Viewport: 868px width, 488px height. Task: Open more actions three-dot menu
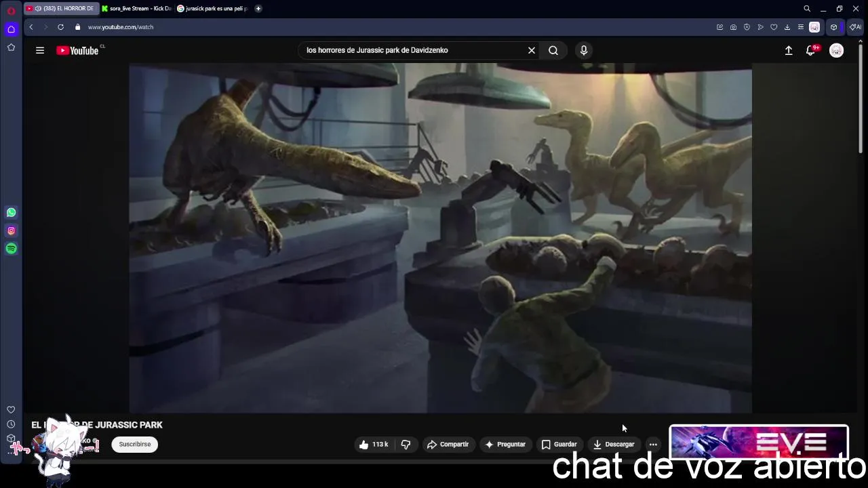653,445
